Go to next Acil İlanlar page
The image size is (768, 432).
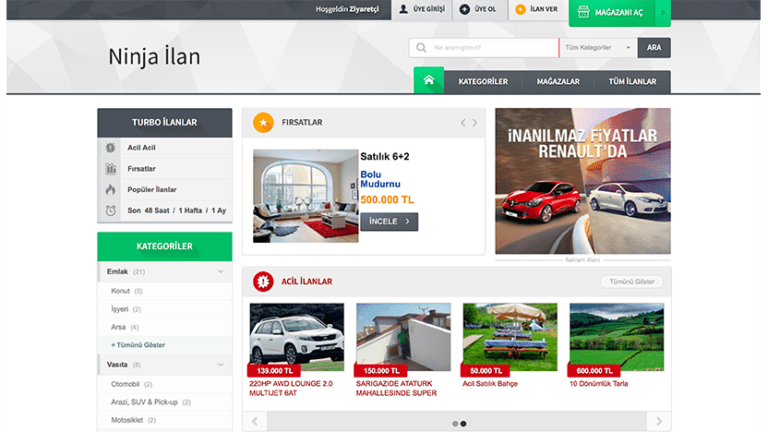[659, 421]
